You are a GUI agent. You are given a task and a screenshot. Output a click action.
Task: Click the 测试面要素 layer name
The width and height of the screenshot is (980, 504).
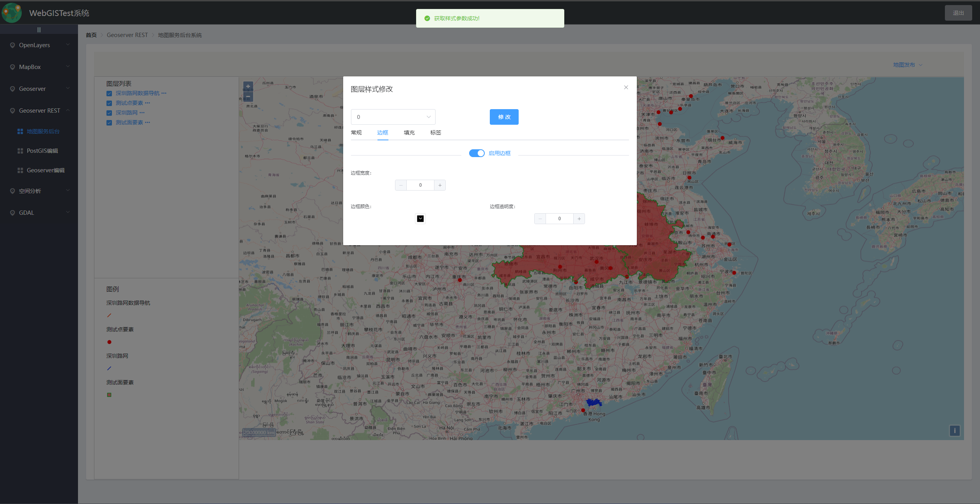tap(129, 122)
